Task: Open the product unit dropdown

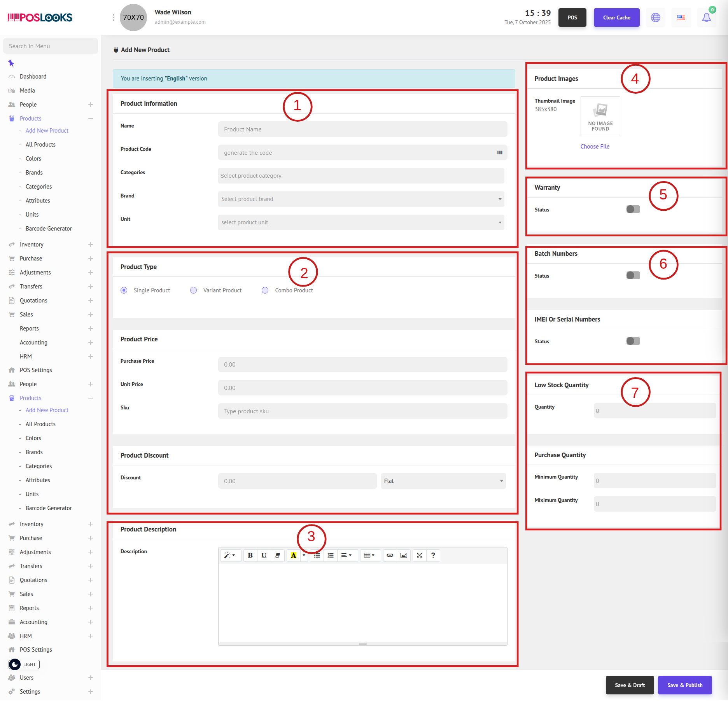Action: [x=361, y=222]
